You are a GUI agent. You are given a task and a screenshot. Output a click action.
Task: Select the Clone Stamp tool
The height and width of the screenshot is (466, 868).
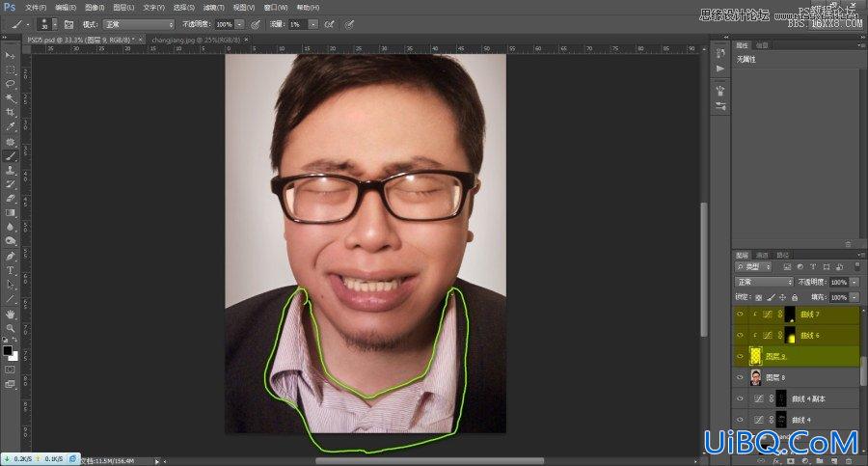10,170
